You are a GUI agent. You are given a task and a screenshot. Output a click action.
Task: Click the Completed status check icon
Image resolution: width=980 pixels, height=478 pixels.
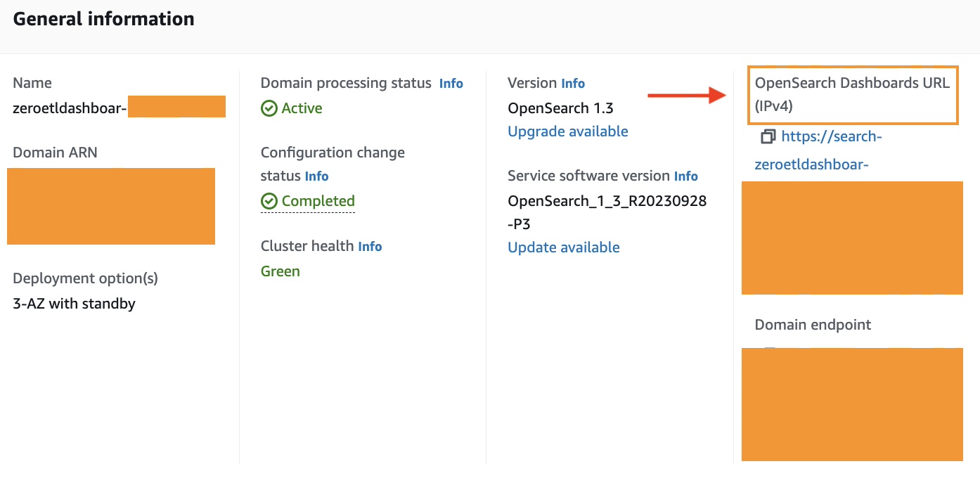(x=269, y=201)
